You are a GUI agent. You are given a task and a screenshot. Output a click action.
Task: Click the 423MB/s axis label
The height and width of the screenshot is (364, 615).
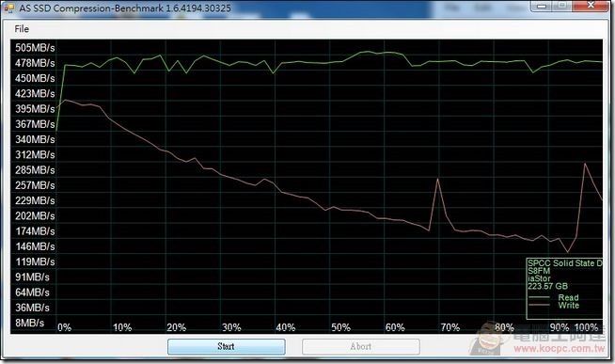coord(35,94)
